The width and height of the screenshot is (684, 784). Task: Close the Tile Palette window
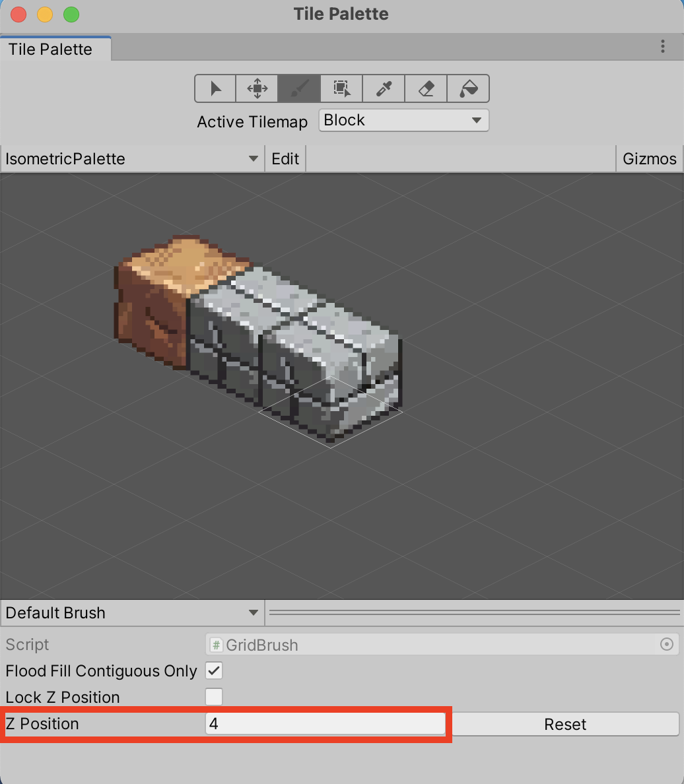(x=18, y=15)
